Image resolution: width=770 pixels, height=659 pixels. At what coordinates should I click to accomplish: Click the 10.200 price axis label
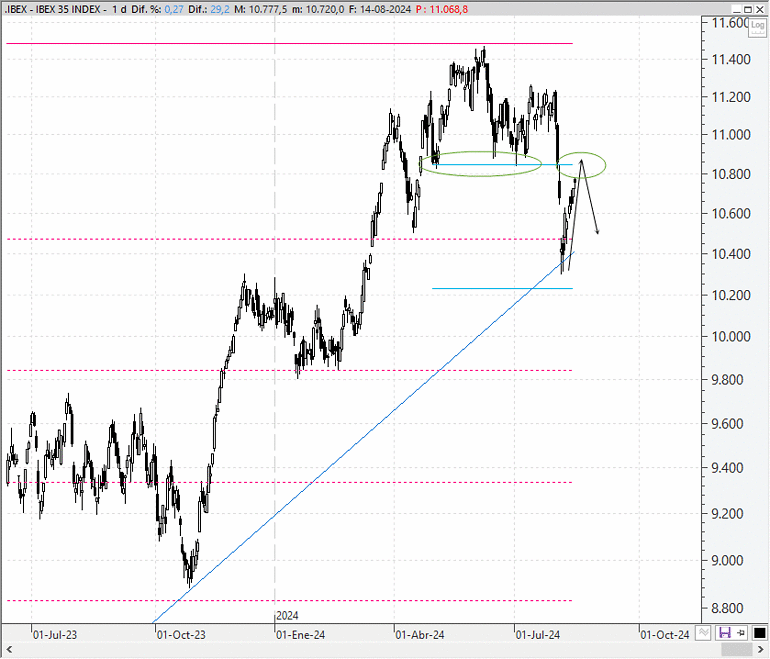coord(731,295)
